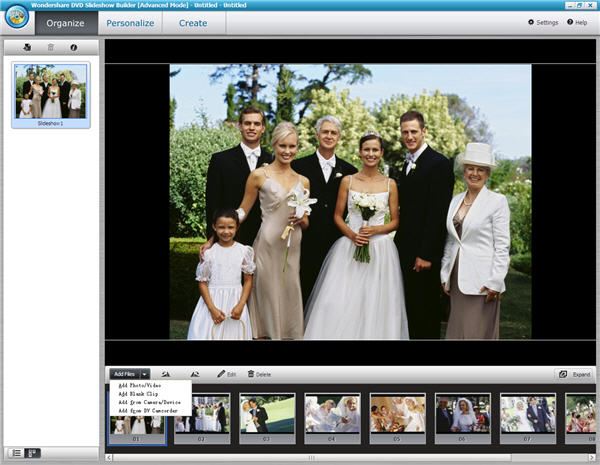Choose Add from DV Camcorder

148,411
